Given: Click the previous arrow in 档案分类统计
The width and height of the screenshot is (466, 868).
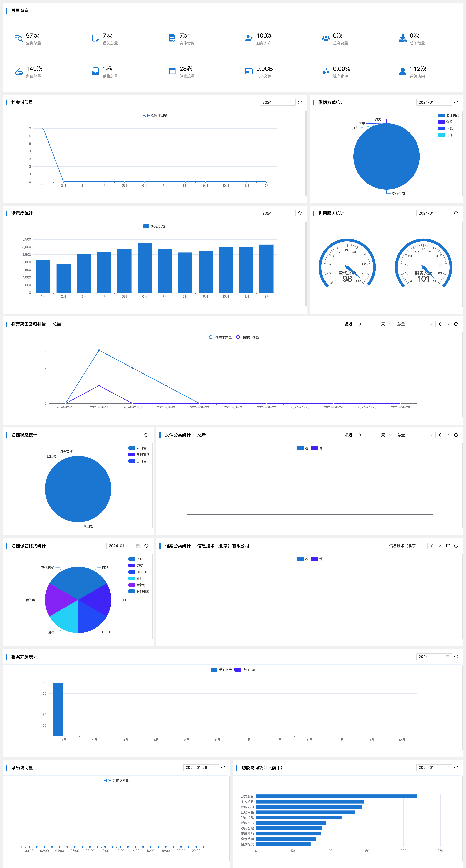Looking at the screenshot, I should coord(432,546).
